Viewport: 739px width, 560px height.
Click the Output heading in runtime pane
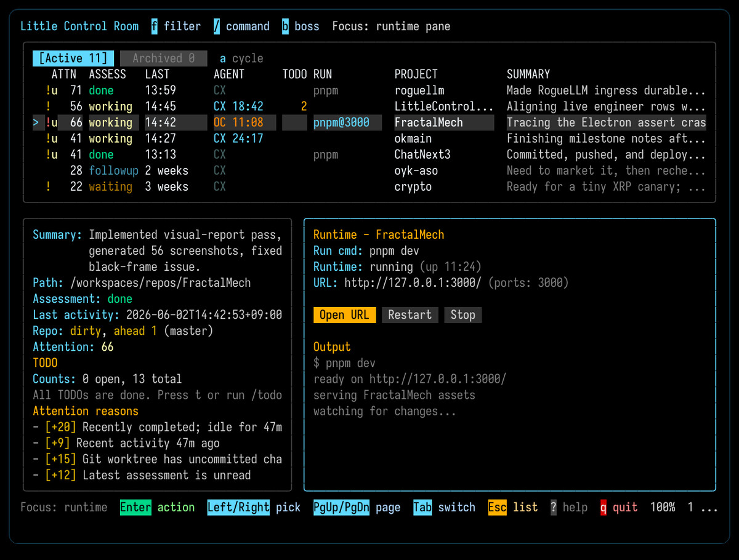[x=332, y=347]
